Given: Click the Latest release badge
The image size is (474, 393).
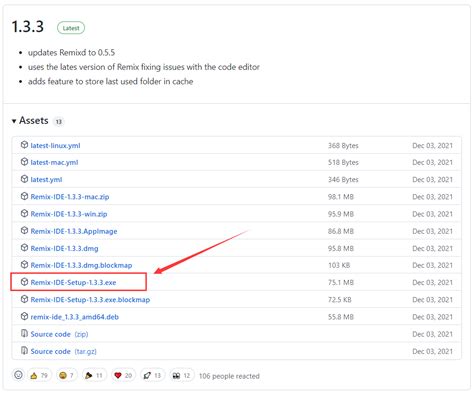Looking at the screenshot, I should point(71,28).
